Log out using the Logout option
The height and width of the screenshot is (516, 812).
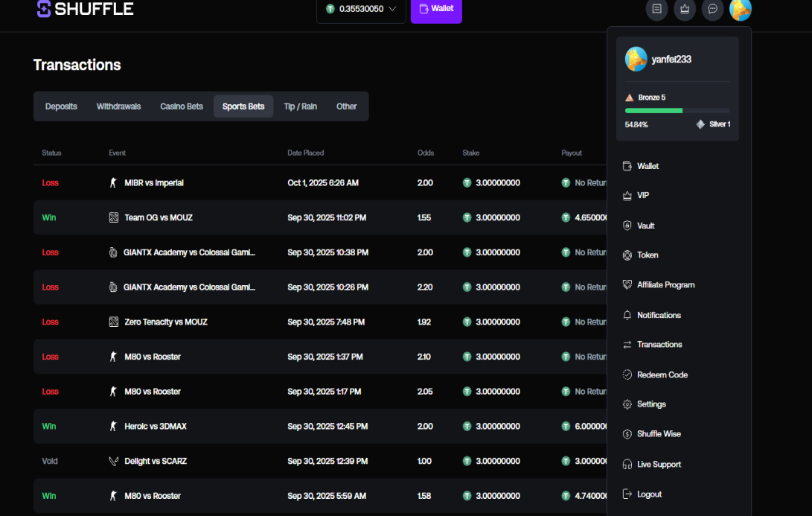click(x=649, y=494)
